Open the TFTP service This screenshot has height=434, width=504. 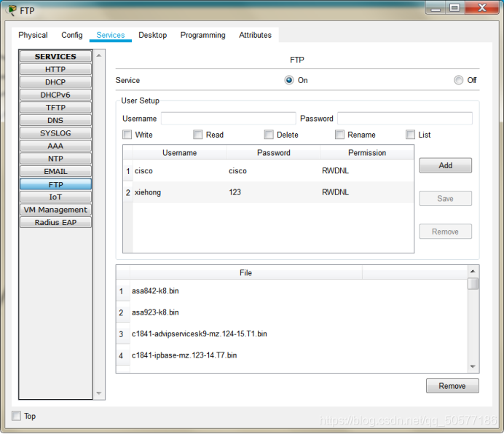point(55,108)
